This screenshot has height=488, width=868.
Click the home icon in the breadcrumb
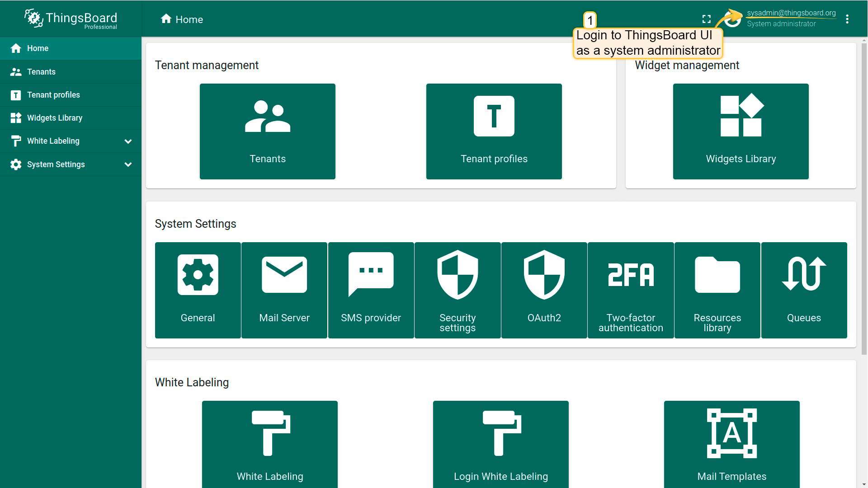[x=166, y=19]
